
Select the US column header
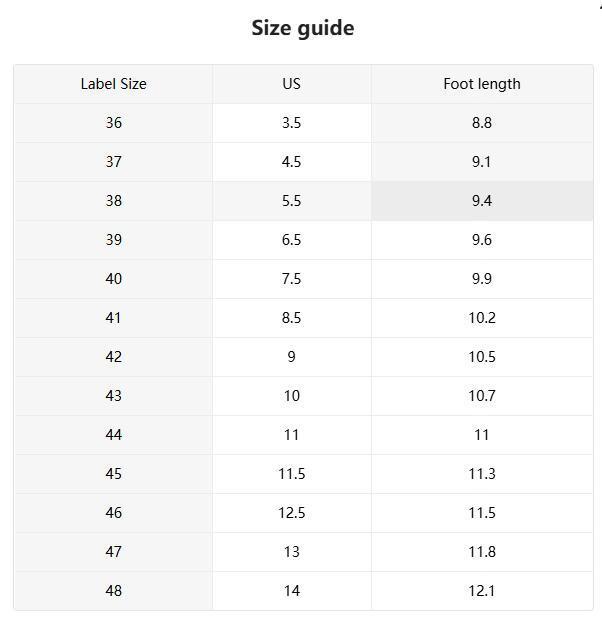pyautogui.click(x=291, y=84)
